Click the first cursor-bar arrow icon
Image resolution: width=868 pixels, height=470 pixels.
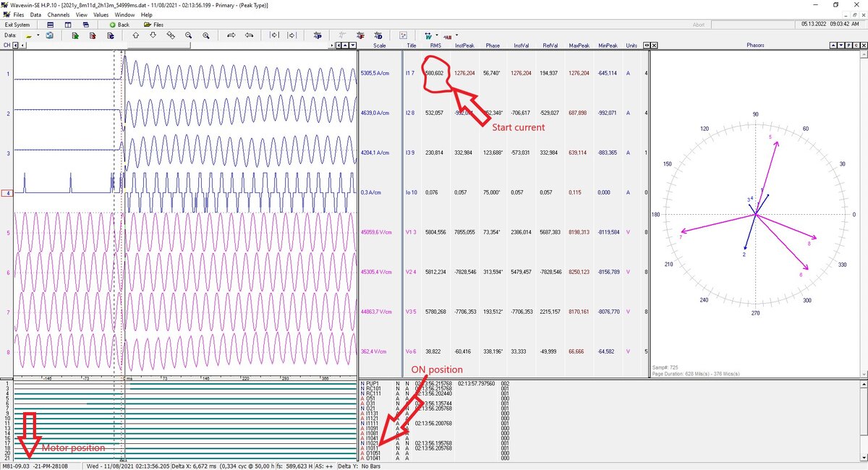274,35
